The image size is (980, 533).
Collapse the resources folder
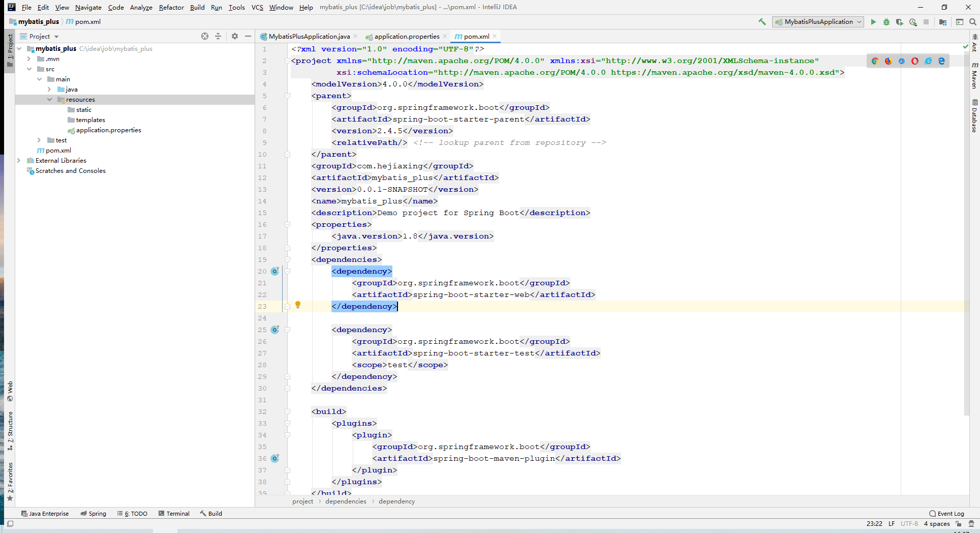pos(49,100)
